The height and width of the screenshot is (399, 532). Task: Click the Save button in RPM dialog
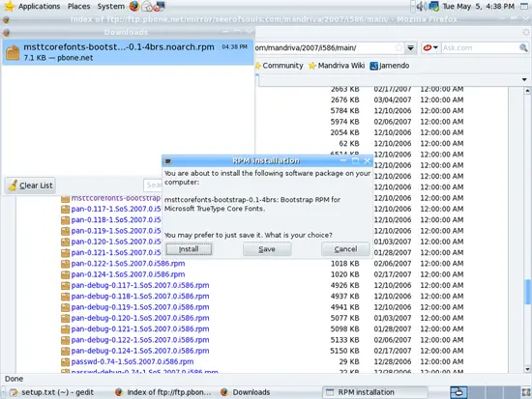(x=267, y=249)
